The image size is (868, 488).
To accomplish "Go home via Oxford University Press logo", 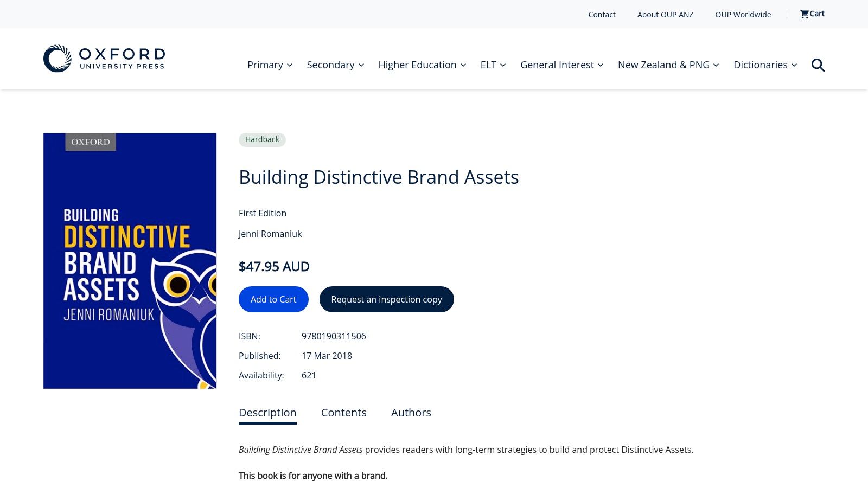I will (x=104, y=59).
